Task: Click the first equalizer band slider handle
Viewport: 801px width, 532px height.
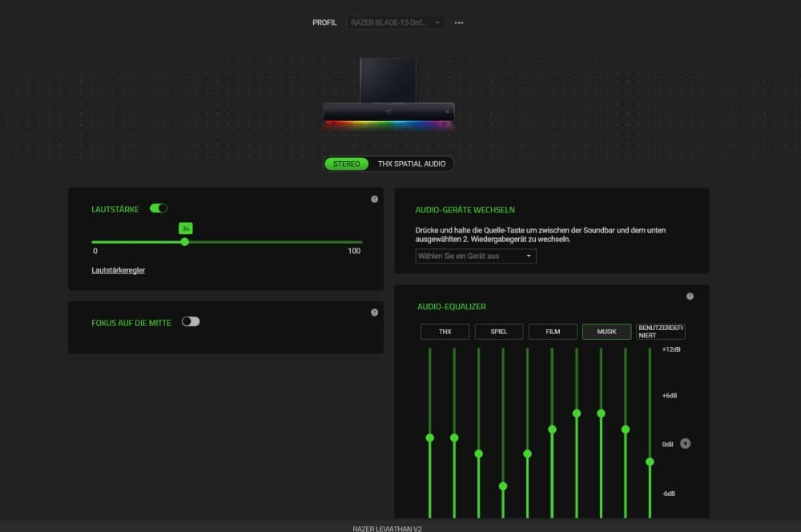Action: 430,437
